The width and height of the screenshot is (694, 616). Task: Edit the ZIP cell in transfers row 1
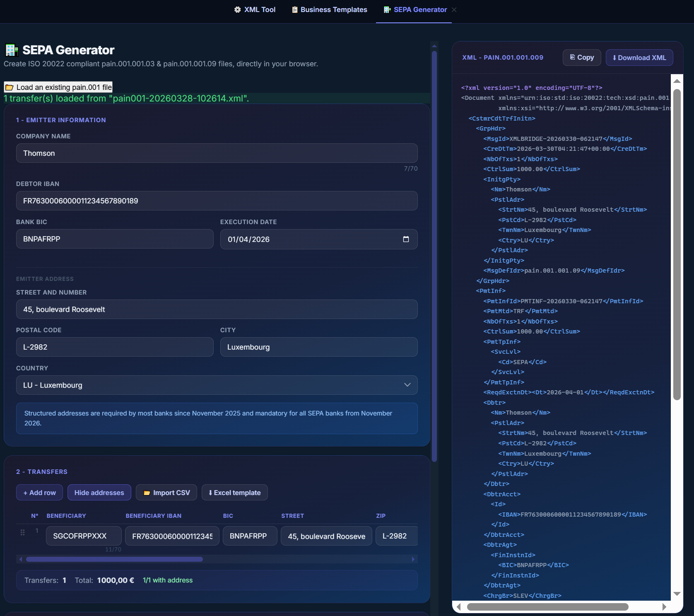coord(397,536)
